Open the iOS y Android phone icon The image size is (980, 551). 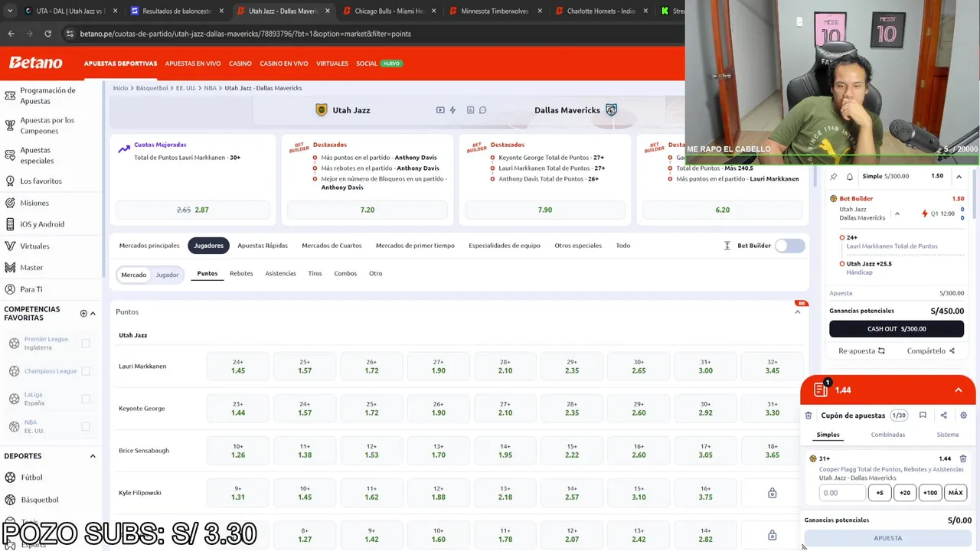click(10, 224)
